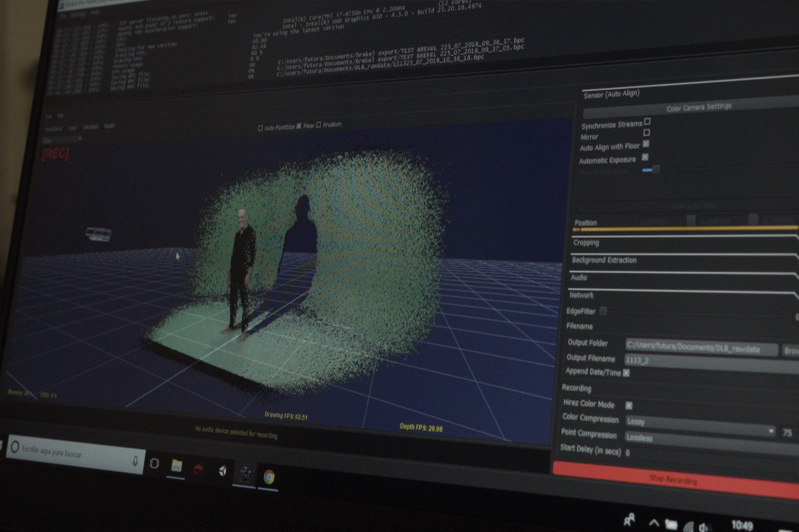
Task: Click the Start Delay value field
Action: (x=628, y=453)
